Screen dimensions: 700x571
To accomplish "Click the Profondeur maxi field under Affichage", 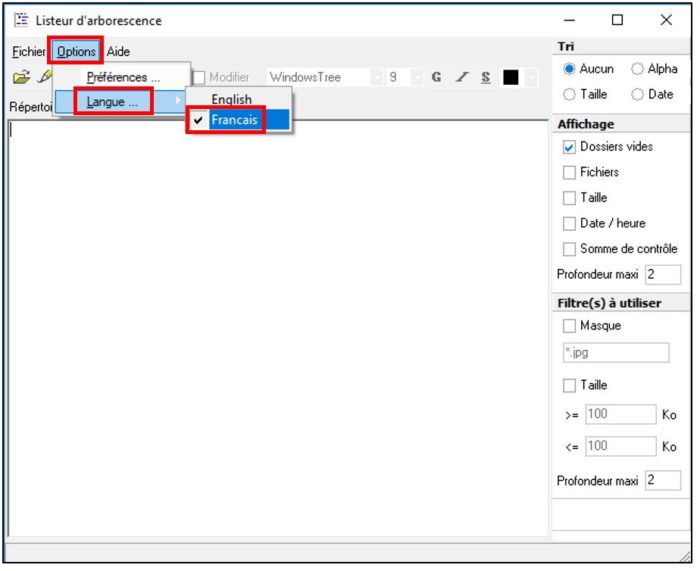I will pos(662,274).
